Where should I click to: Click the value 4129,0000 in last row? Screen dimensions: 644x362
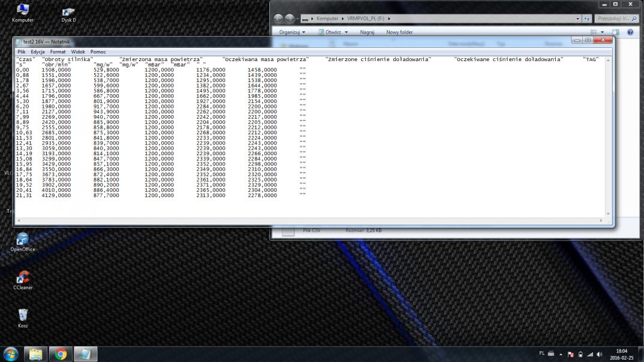click(x=56, y=195)
